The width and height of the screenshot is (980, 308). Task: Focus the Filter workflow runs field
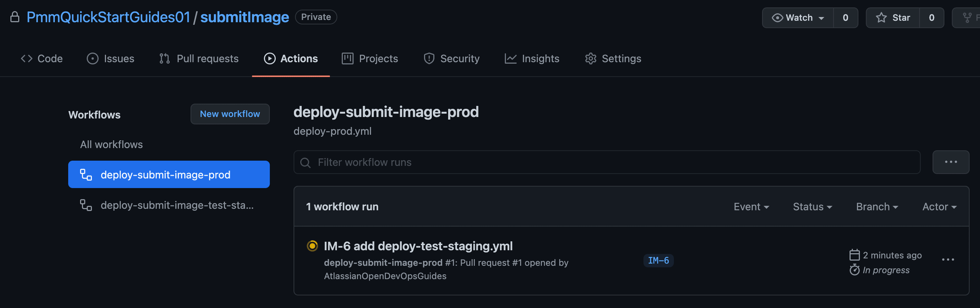tap(615, 162)
